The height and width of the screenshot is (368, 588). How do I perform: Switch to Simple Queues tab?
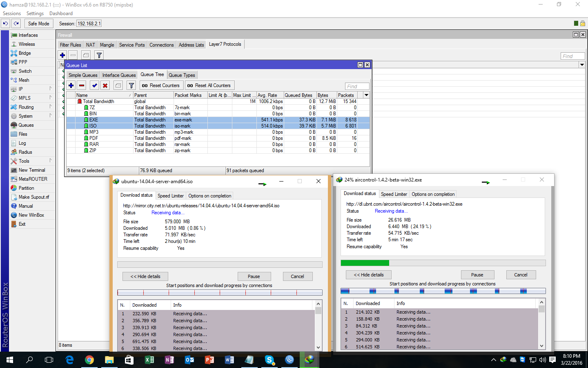click(83, 75)
